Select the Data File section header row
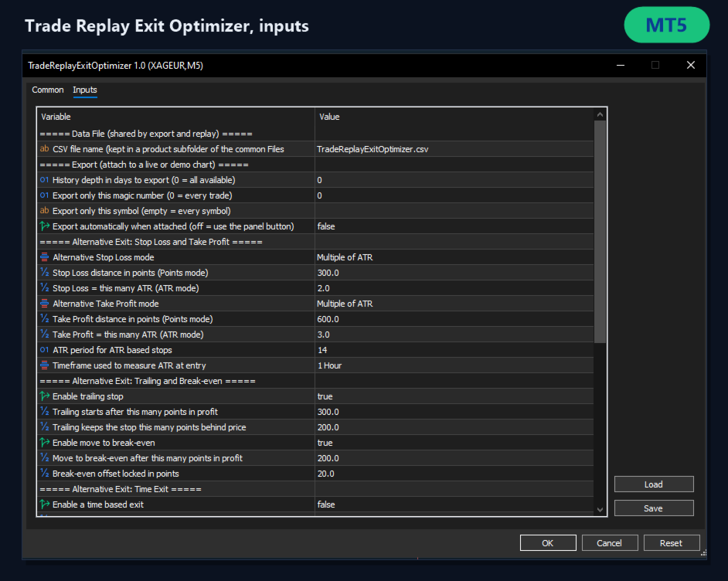 click(315, 134)
